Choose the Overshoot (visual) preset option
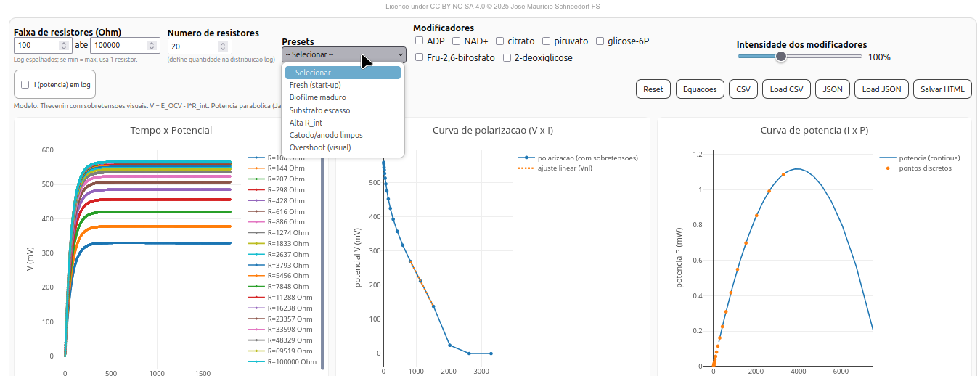980x376 pixels. (x=319, y=147)
